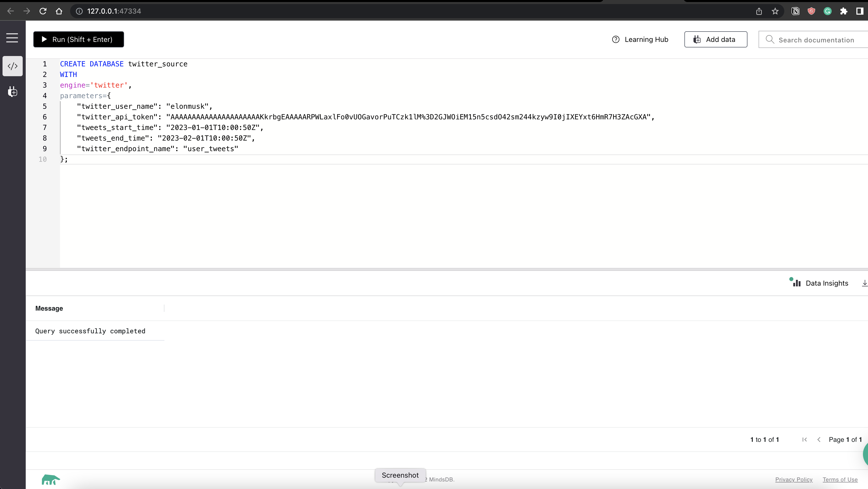This screenshot has width=868, height=489.
Task: Click the browser reload icon
Action: point(43,11)
